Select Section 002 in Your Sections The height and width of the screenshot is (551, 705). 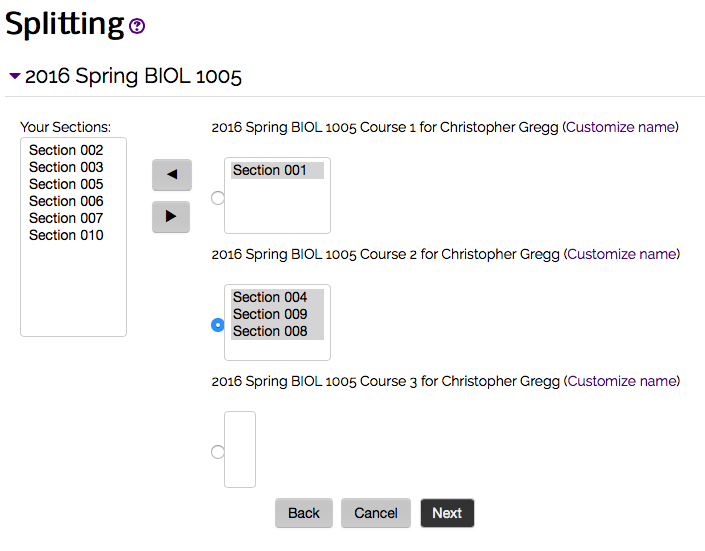pos(66,150)
